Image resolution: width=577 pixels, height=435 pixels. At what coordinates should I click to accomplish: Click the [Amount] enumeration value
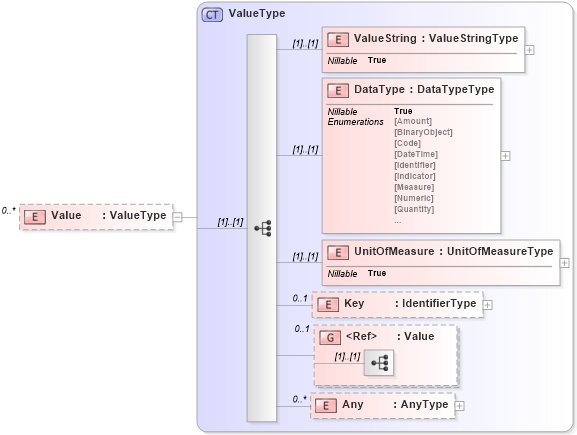[413, 121]
